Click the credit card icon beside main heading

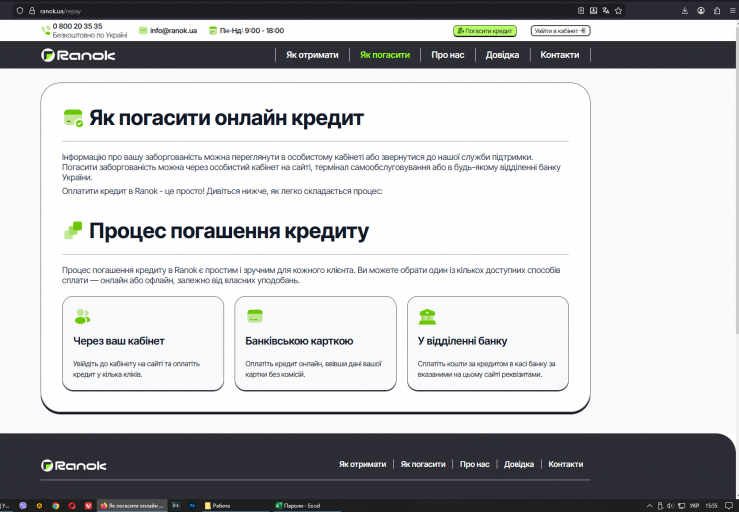pyautogui.click(x=73, y=118)
